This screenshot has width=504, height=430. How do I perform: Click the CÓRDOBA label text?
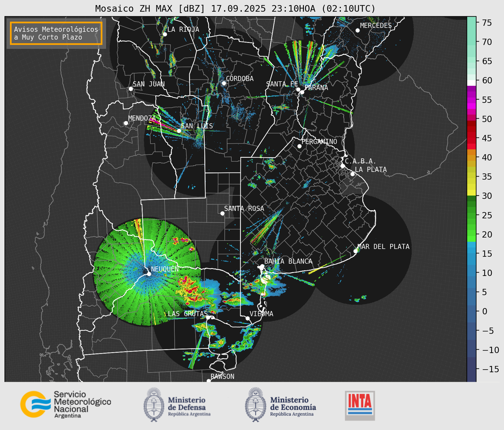click(x=240, y=79)
